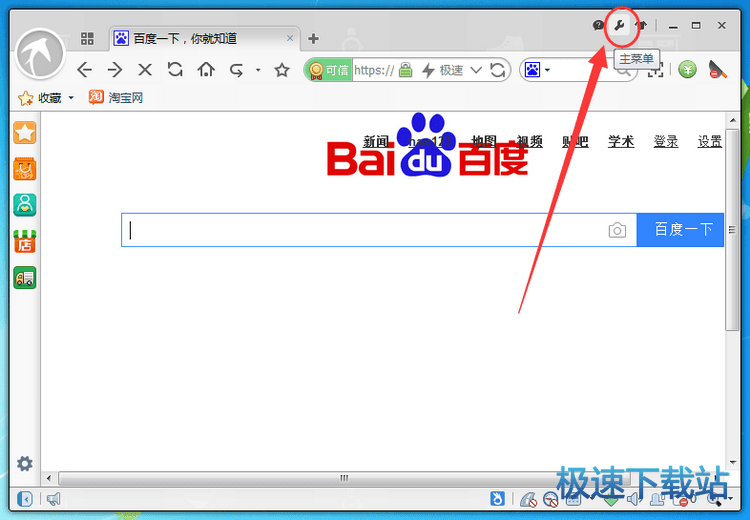Open sidebar green delivery truck icon

[25, 278]
